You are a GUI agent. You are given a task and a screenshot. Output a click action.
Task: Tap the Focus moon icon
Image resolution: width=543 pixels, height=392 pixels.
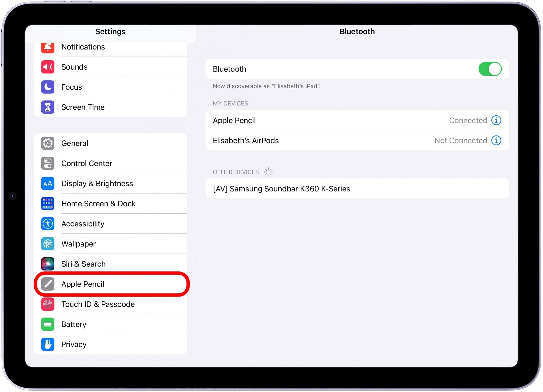pos(48,87)
